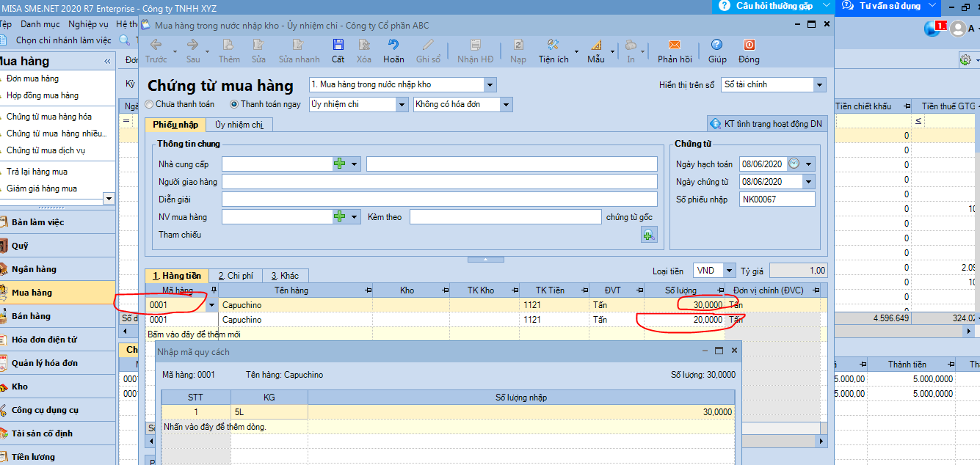Viewport: 980px width, 465px height.
Task: Open help with the Giúp icon
Action: click(x=716, y=45)
